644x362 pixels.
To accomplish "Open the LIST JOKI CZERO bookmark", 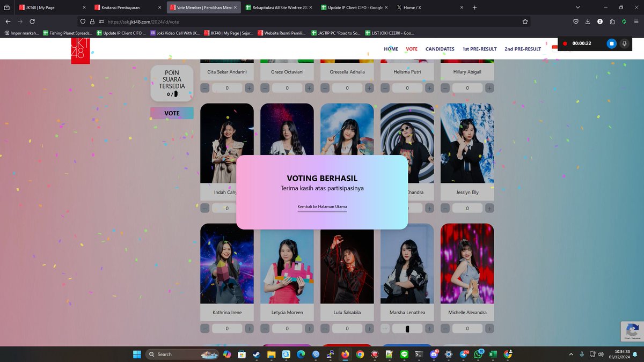I will click(389, 33).
